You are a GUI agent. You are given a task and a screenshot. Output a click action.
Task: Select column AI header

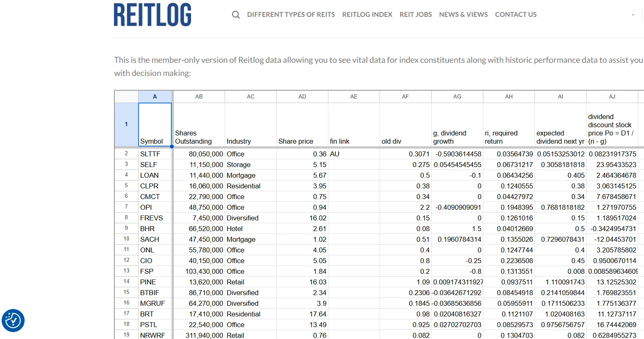click(x=560, y=97)
